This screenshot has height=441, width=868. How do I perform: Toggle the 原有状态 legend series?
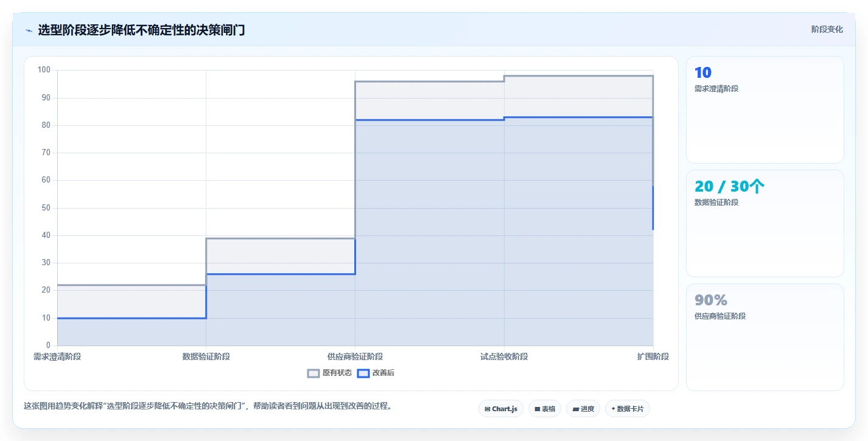(330, 373)
